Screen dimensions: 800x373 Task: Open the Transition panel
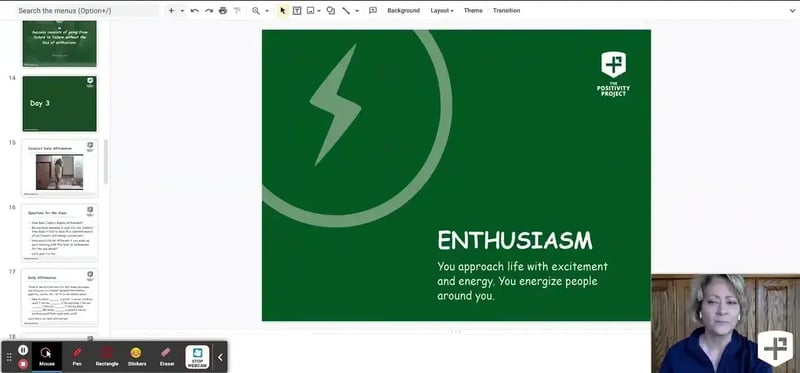506,11
